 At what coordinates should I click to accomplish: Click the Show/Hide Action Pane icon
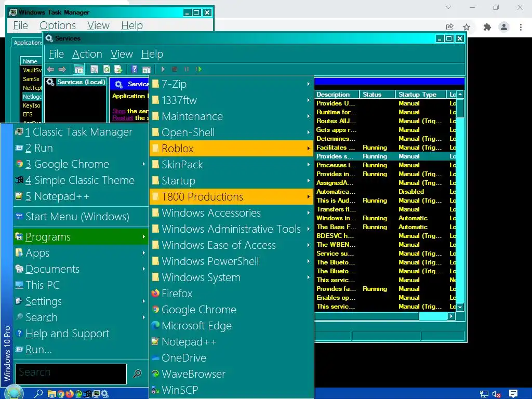tap(146, 69)
